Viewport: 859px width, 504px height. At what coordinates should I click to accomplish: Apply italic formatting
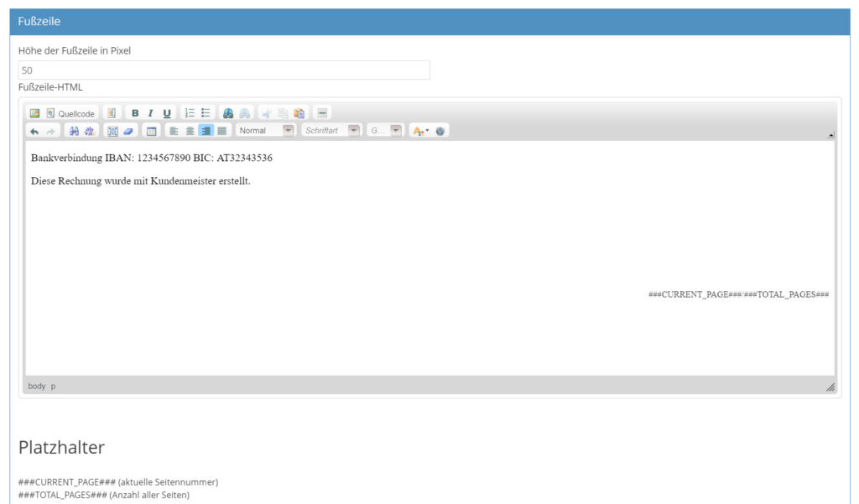point(151,113)
